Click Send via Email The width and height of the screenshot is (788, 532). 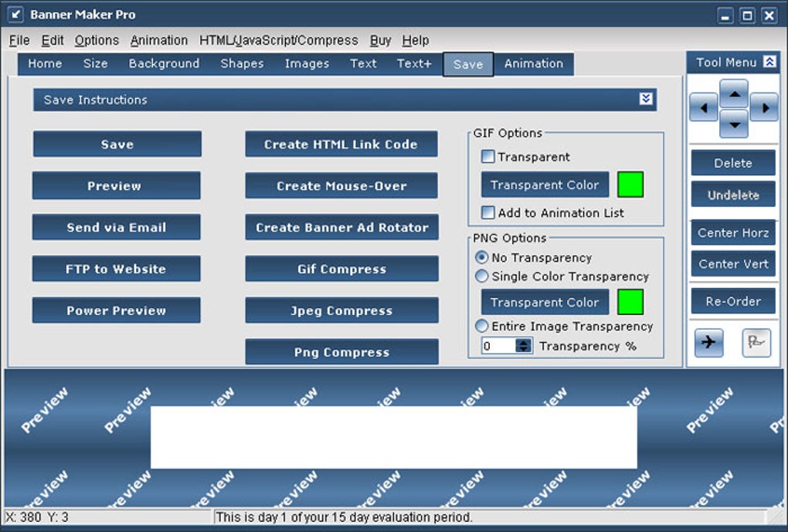(x=116, y=227)
